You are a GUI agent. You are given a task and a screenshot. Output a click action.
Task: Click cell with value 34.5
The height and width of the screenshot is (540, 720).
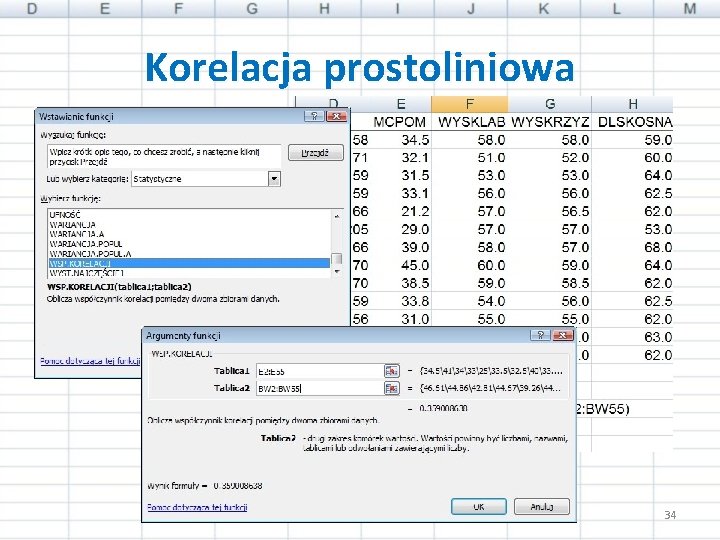(401, 140)
